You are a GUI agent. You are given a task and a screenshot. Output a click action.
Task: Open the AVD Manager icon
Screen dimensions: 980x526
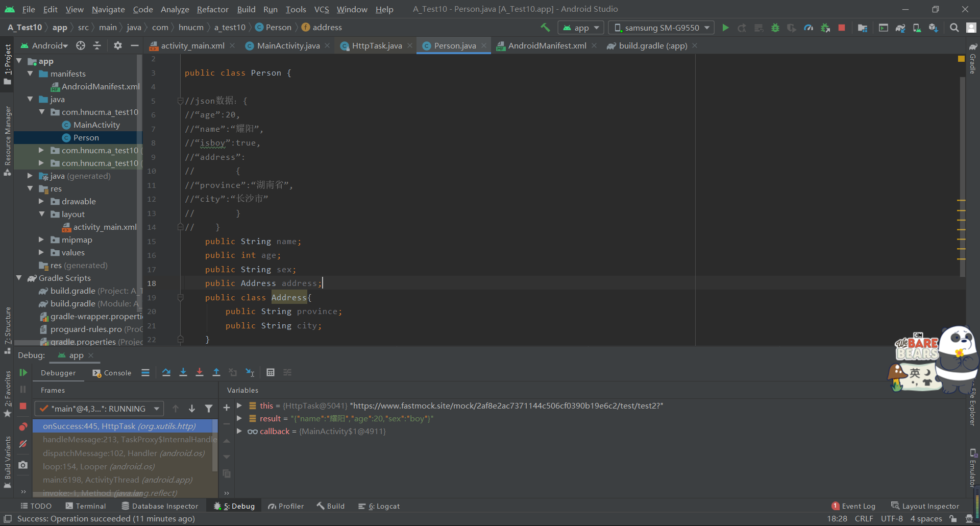(917, 28)
